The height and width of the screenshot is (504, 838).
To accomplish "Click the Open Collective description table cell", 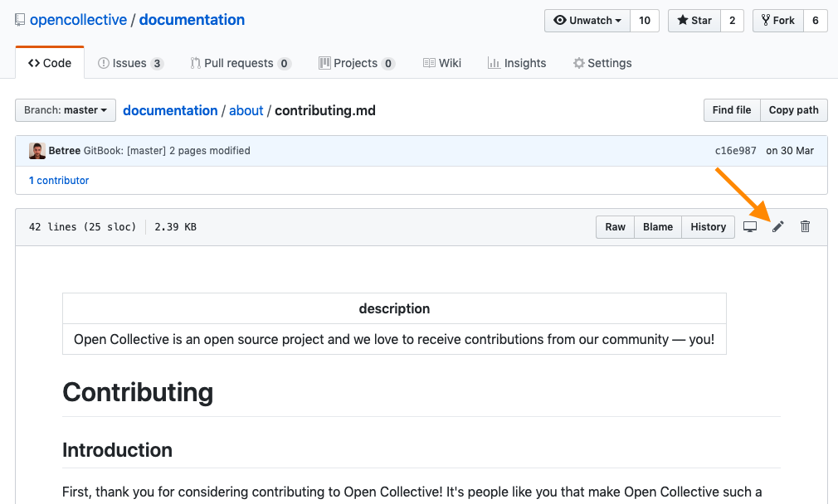I will coord(394,339).
